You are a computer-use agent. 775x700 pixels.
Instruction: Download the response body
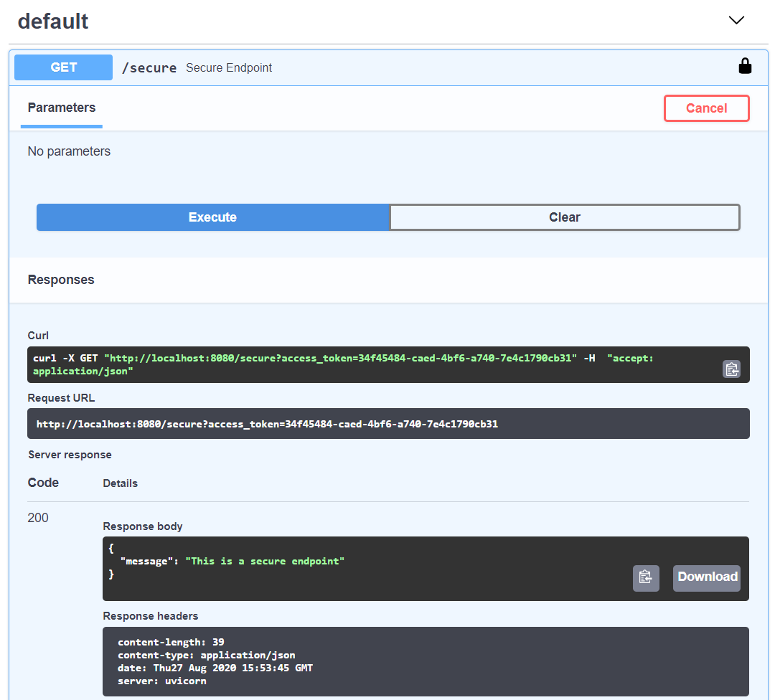tap(706, 577)
